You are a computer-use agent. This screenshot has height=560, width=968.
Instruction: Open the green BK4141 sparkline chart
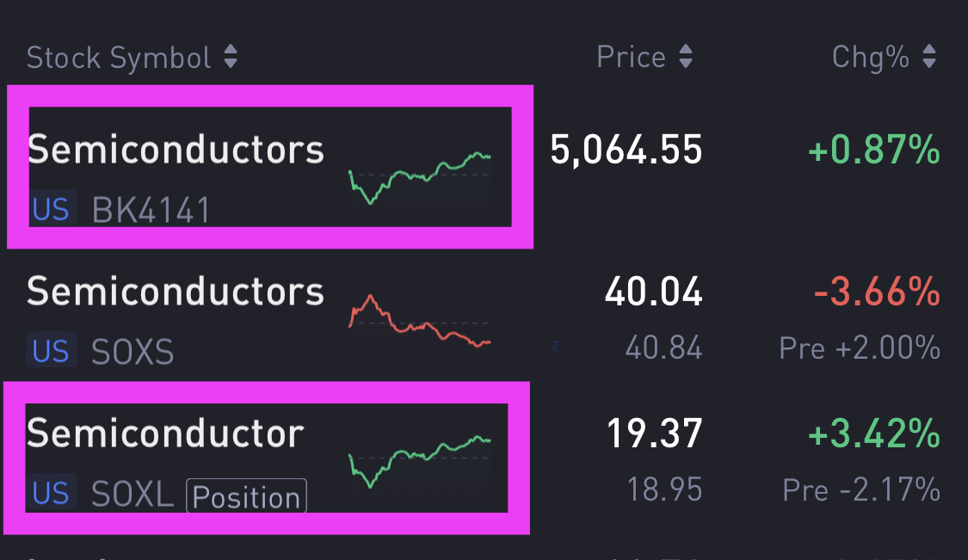(419, 177)
